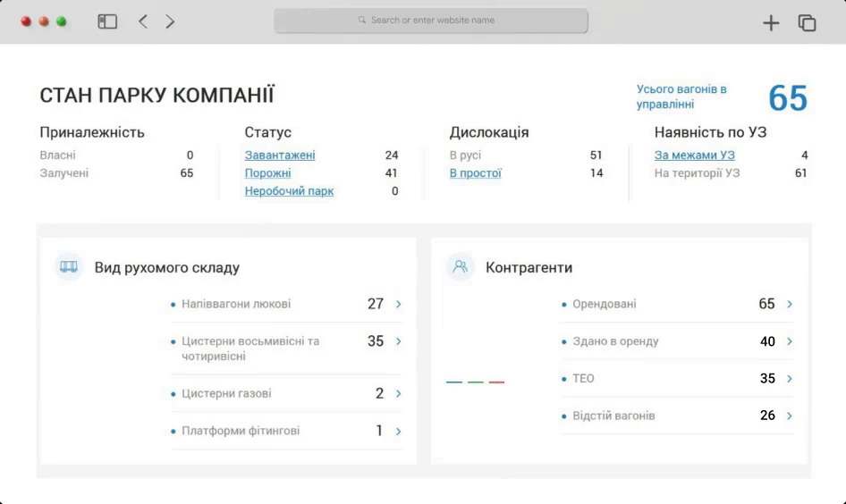Open the Неробочий парк link
Image resolution: width=846 pixels, height=504 pixels.
289,191
